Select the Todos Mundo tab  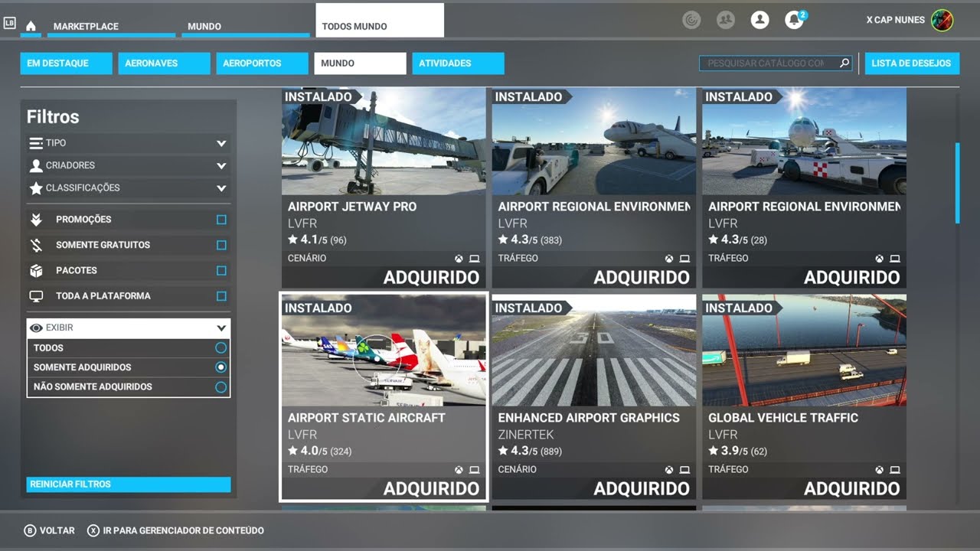tap(380, 21)
